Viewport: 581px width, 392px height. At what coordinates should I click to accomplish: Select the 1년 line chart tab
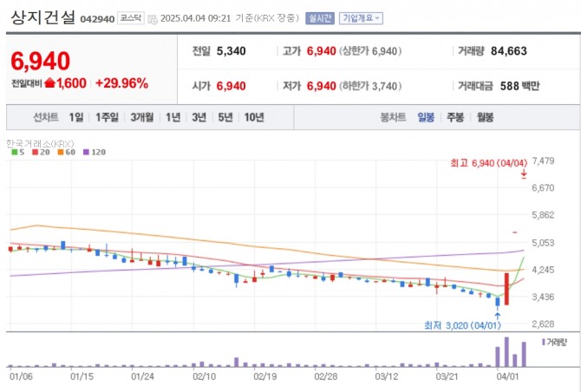tap(173, 117)
